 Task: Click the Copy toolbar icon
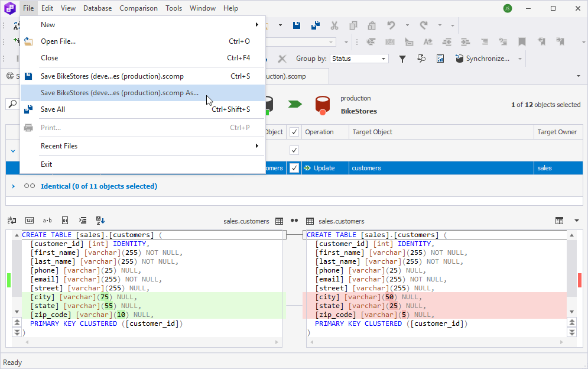click(353, 25)
